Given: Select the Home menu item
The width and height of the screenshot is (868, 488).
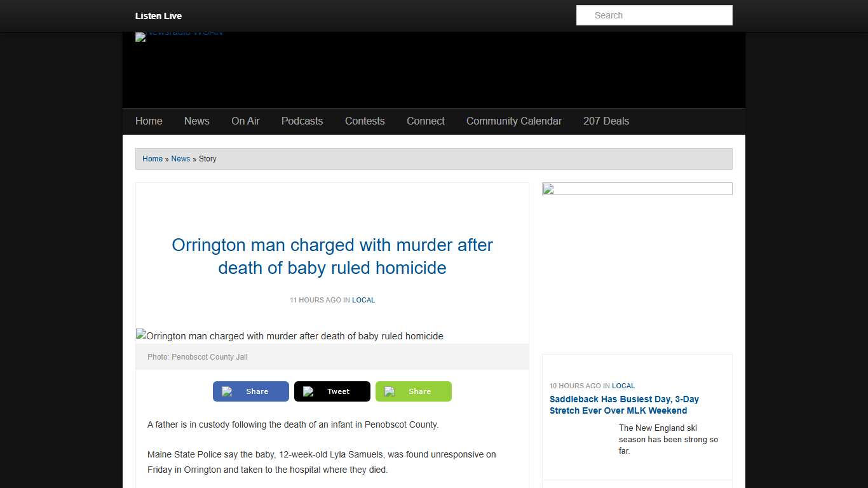Looking at the screenshot, I should [148, 121].
